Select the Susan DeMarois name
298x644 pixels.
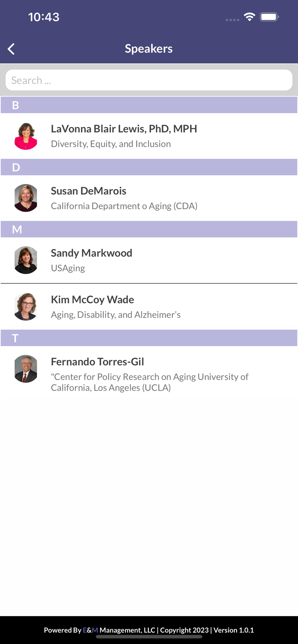pyautogui.click(x=88, y=191)
